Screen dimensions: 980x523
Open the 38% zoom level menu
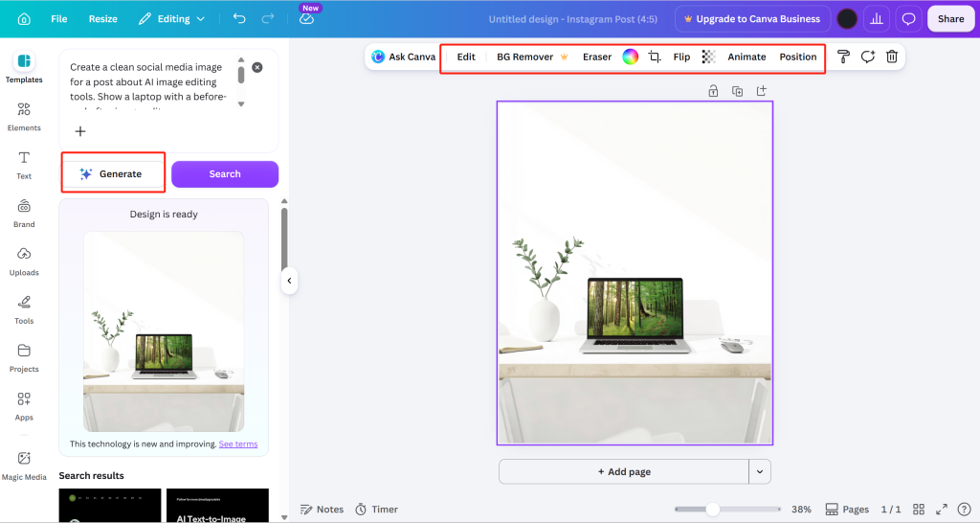[801, 510]
